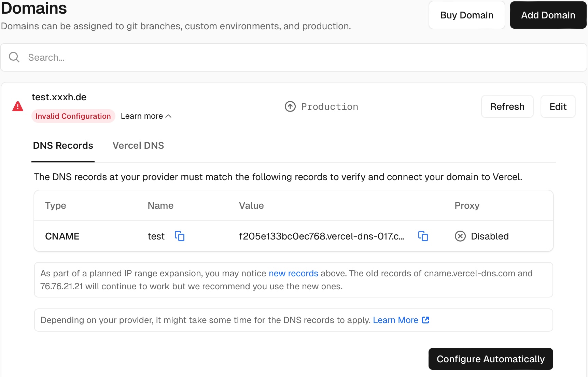Click the Proxy disabled X icon
The image size is (588, 377).
[x=460, y=236]
